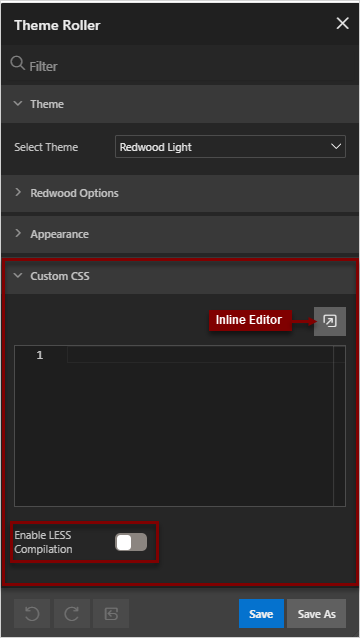
Task: Click the Reset icon in the bottom toolbar
Action: [x=111, y=614]
